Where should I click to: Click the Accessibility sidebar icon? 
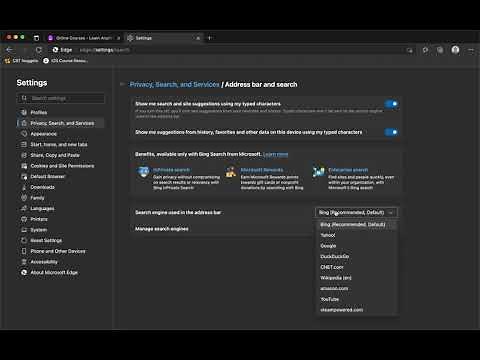[24, 262]
